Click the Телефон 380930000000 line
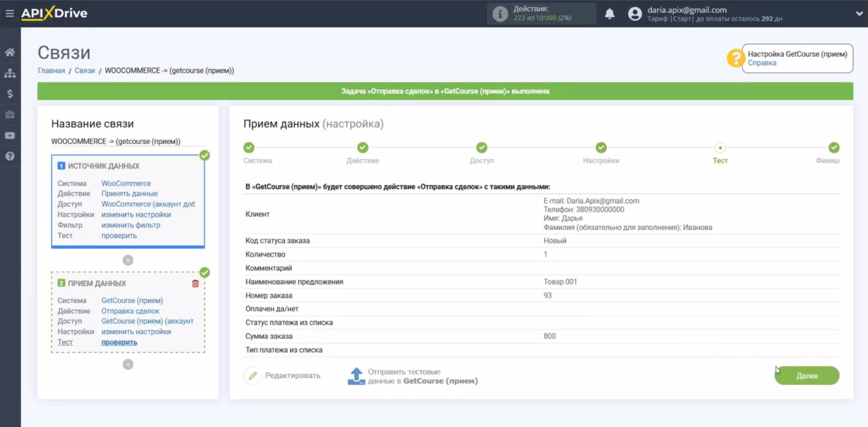Viewport: 868px width, 427px height. tap(583, 209)
